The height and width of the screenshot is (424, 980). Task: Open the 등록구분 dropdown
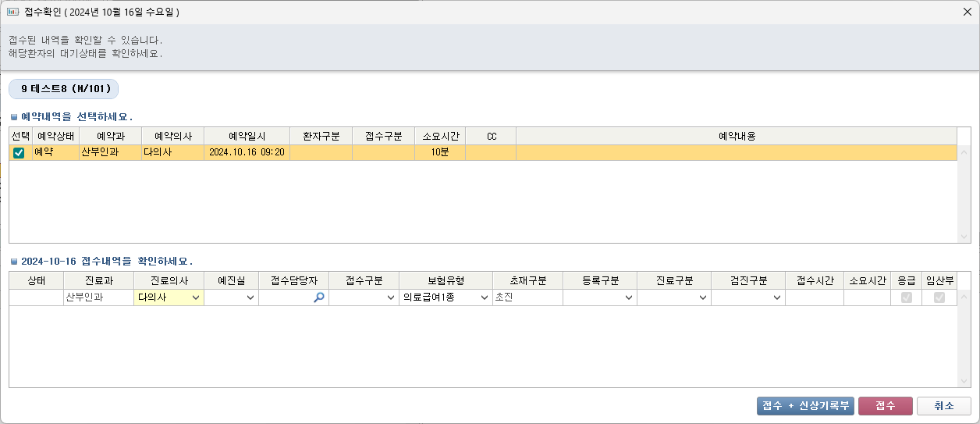click(629, 298)
